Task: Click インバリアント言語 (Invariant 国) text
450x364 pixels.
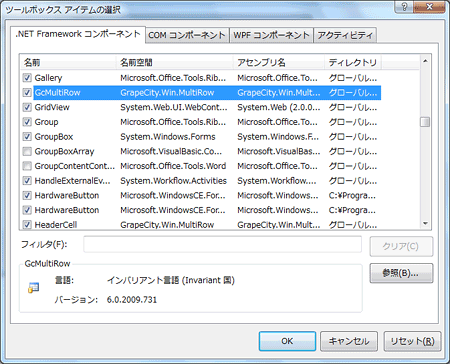Action: click(x=171, y=280)
